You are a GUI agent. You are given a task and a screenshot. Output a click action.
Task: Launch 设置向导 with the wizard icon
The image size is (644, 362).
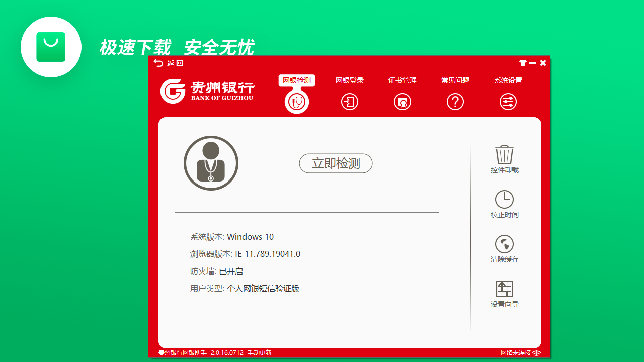(504, 288)
